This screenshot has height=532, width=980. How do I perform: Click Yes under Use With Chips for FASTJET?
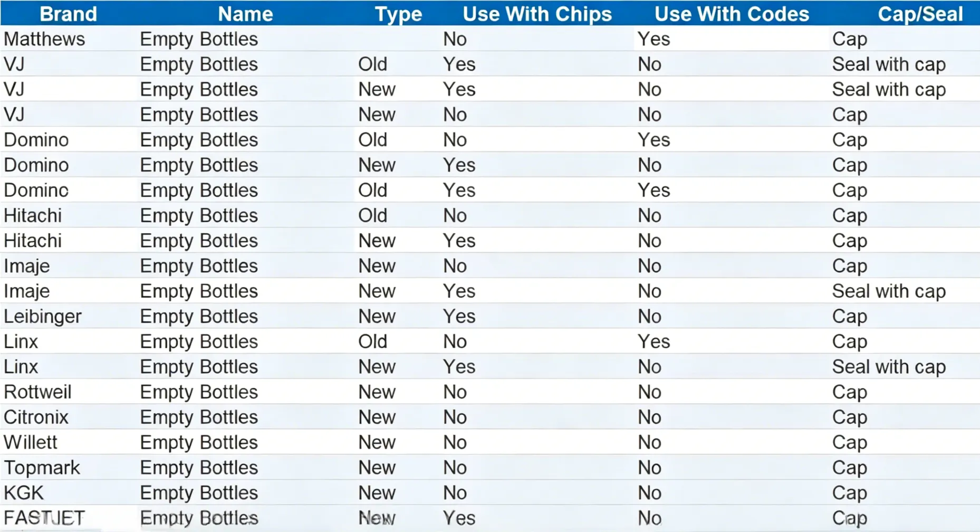click(x=459, y=518)
